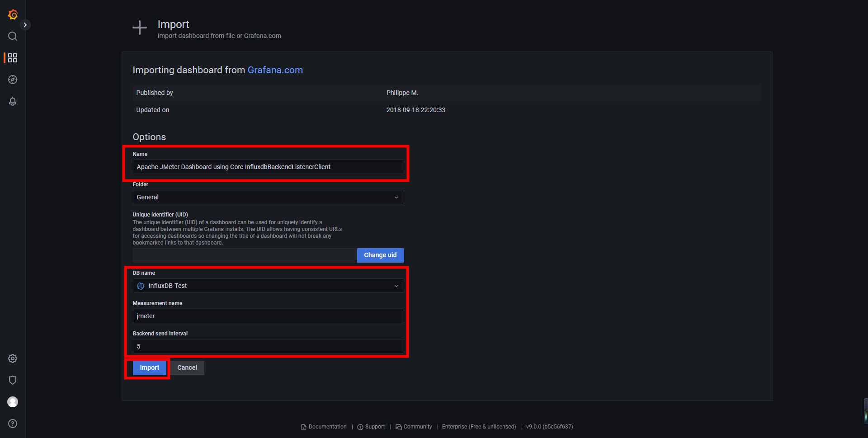Screen dimensions: 868x438
Task: Open the Support footer link
Action: coord(371,427)
